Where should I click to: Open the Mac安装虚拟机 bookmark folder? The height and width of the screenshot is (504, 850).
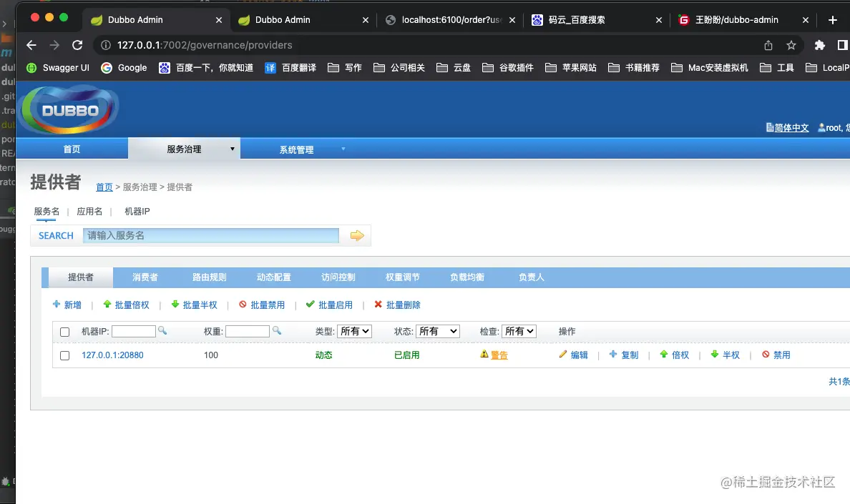pyautogui.click(x=710, y=68)
